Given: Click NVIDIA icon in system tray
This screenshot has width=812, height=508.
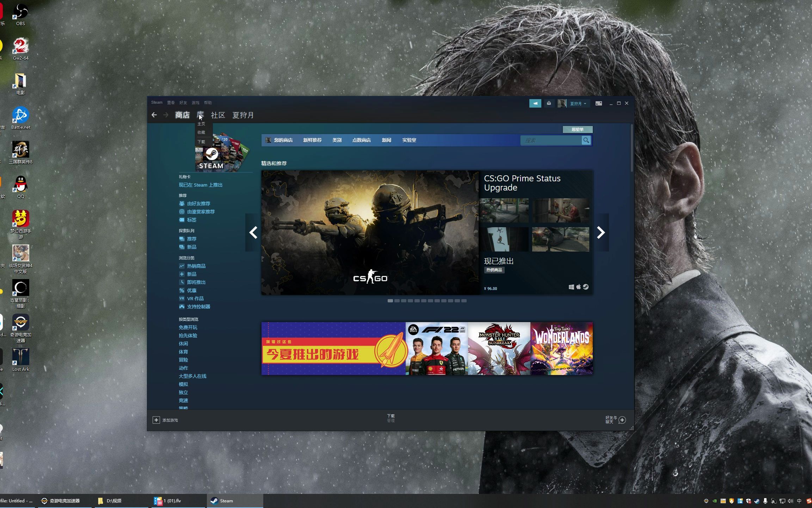Looking at the screenshot, I should click(714, 501).
